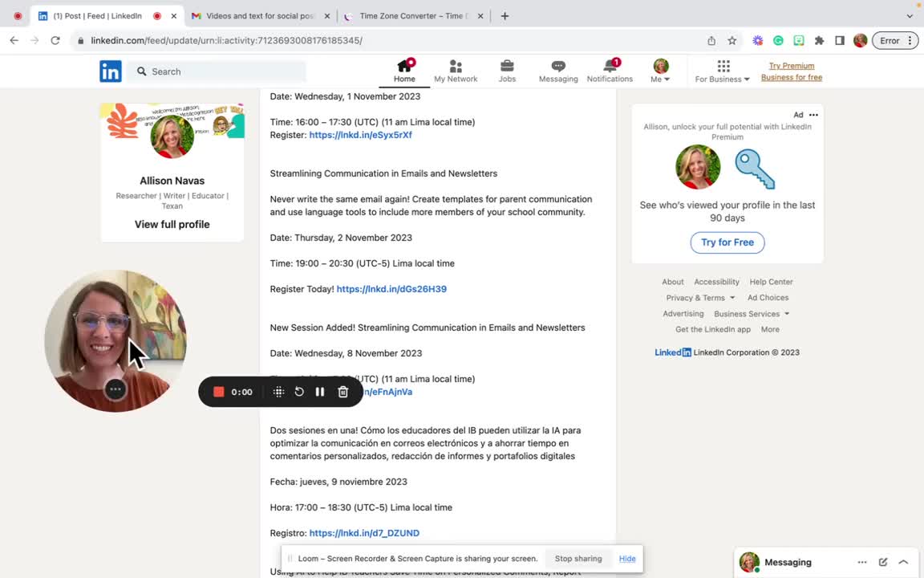Click Get the LinkedIn app
This screenshot has height=578, width=924.
pos(713,330)
